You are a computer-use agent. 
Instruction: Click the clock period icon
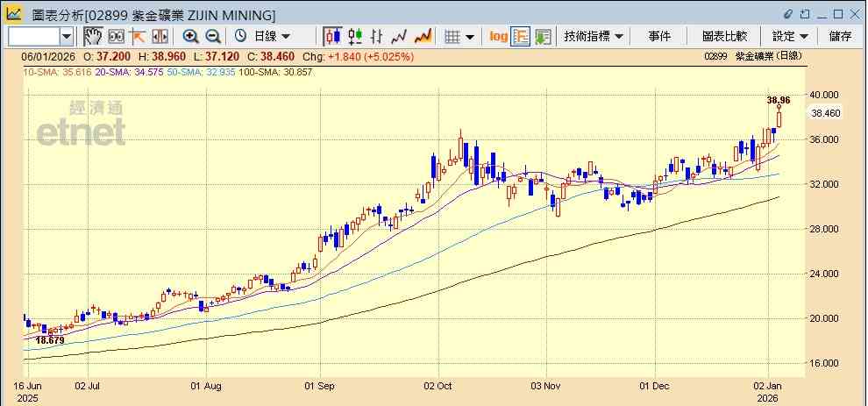pos(240,37)
